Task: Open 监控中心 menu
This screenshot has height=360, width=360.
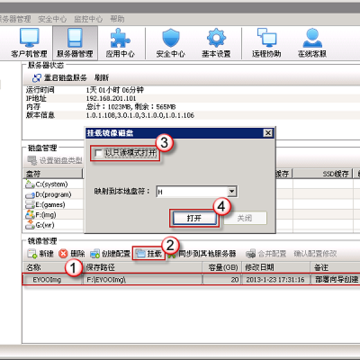Action: click(x=88, y=19)
